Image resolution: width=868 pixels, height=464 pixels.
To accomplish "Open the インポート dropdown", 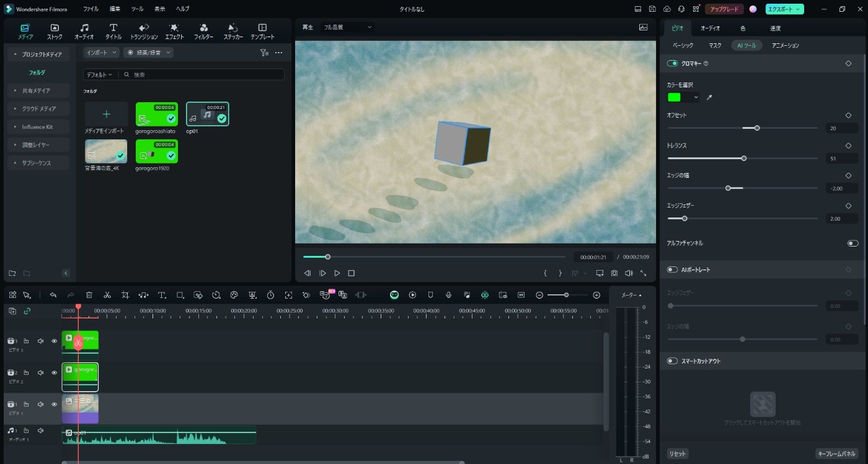I will 102,53.
